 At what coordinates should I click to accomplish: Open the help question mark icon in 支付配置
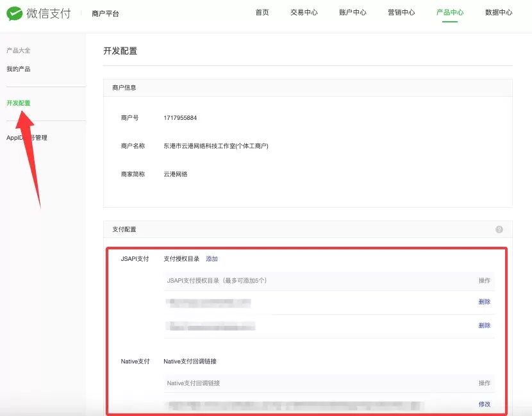(x=499, y=229)
